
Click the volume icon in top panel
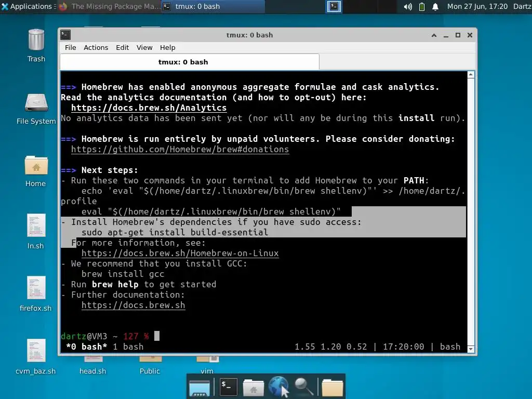(x=408, y=6)
